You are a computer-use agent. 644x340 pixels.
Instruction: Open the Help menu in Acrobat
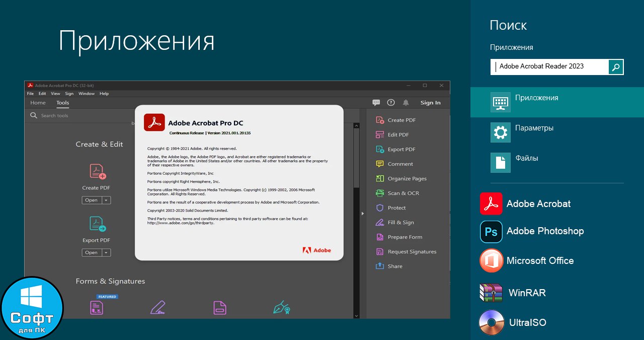(x=104, y=94)
